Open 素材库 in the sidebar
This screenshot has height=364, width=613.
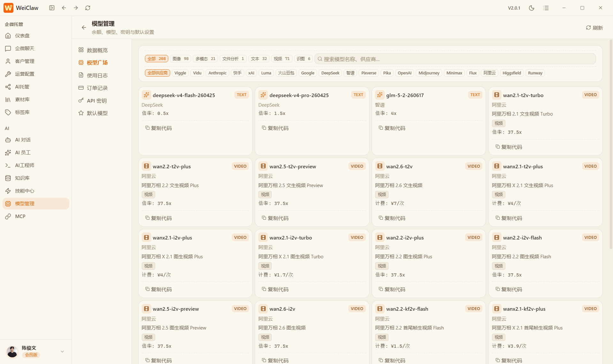36,100
